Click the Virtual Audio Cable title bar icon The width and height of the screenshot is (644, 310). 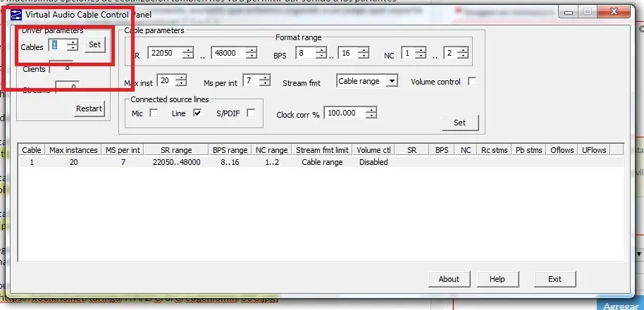pos(16,15)
